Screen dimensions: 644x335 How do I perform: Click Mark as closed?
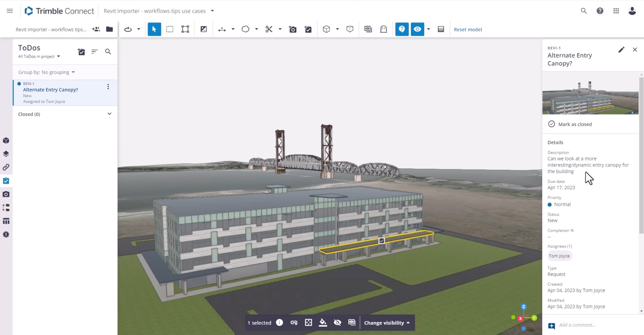[574, 124]
